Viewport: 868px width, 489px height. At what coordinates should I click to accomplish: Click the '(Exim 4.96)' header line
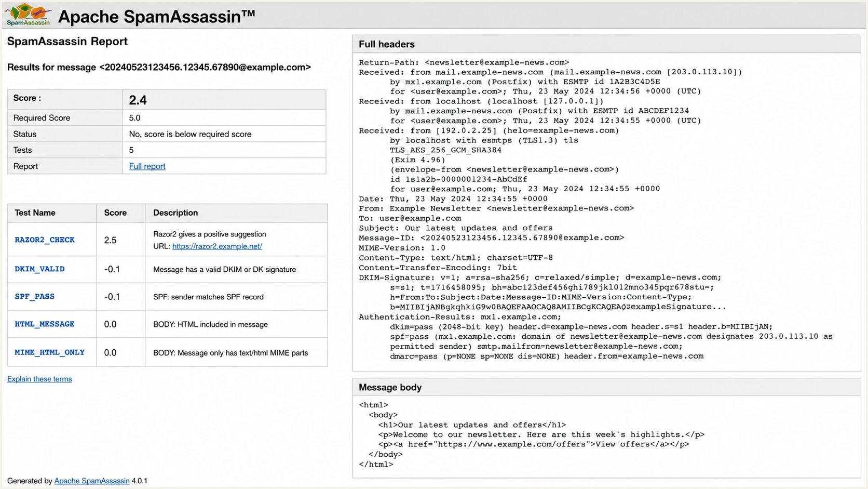pyautogui.click(x=418, y=160)
